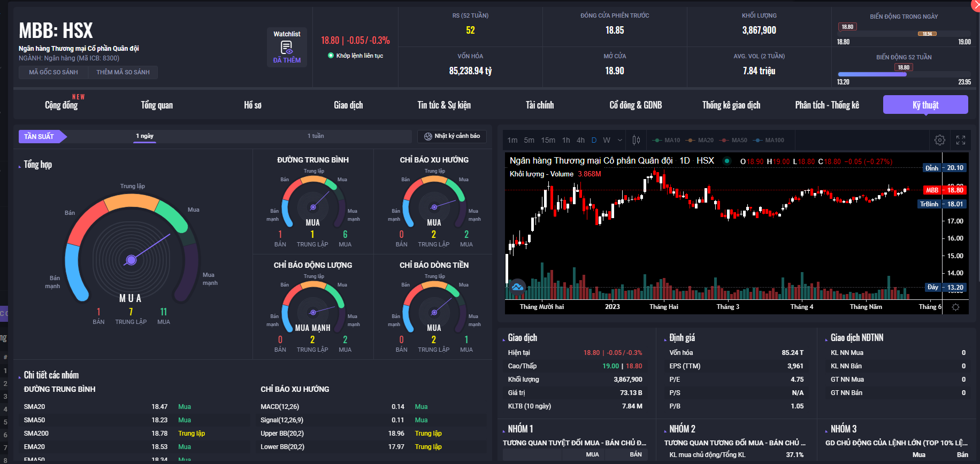Click the TradingView logo on chart
Image resolution: width=980 pixels, height=464 pixels.
coord(517,287)
